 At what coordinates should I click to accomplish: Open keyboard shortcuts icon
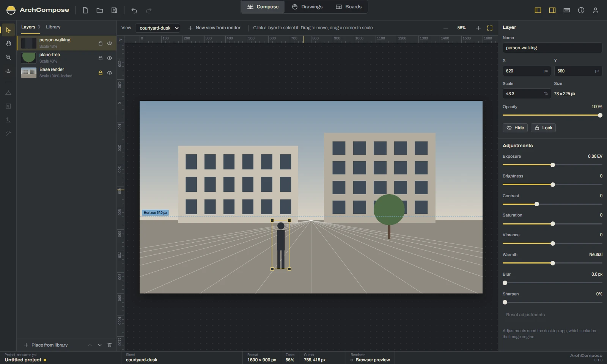point(567,10)
